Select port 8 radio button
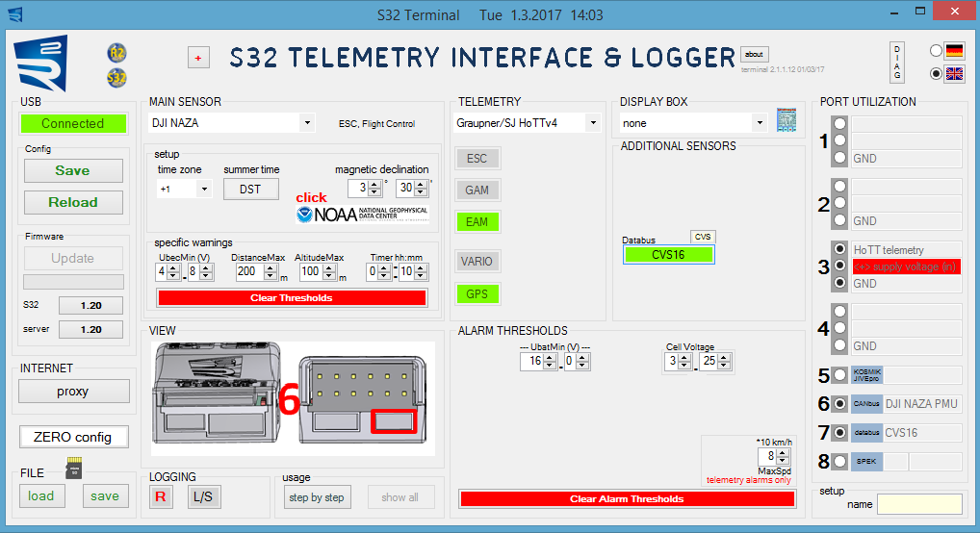The image size is (980, 533). (840, 461)
